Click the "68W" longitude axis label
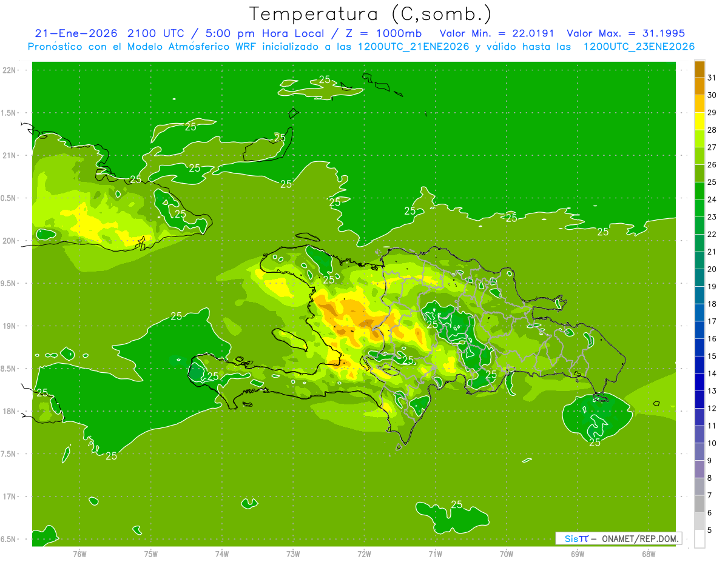Image resolution: width=728 pixels, height=562 pixels. (648, 554)
